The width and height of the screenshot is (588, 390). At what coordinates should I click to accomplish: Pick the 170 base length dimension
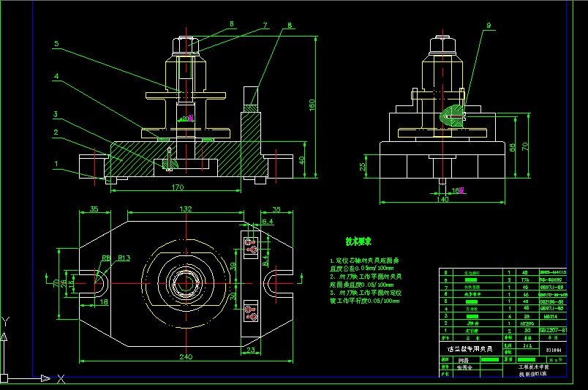tap(178, 187)
